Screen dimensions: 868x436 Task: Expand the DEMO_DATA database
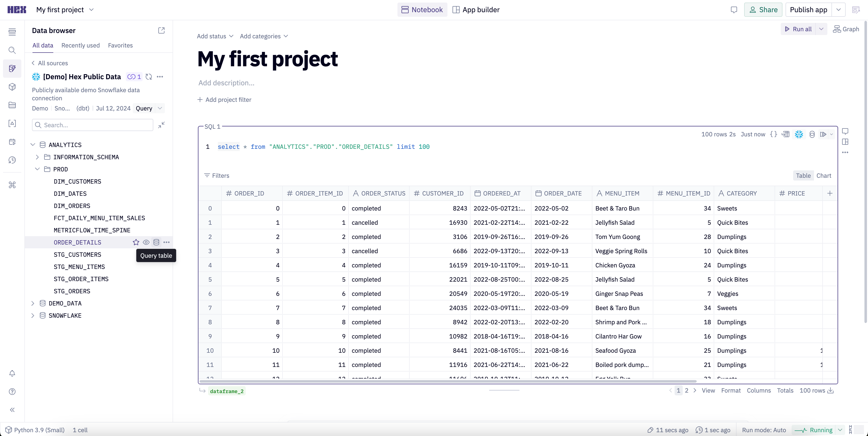click(x=33, y=303)
